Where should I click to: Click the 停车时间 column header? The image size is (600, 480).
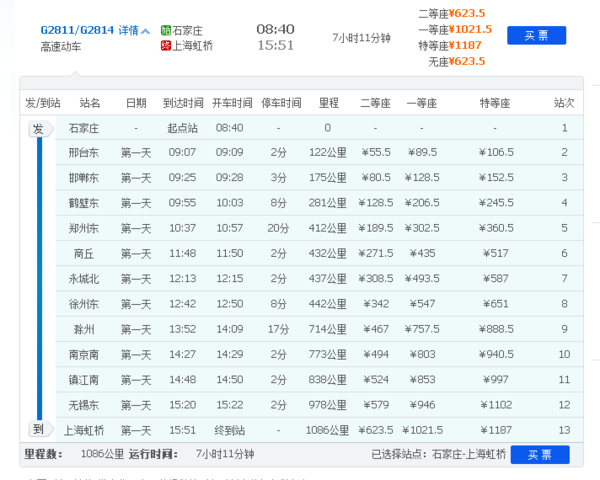tap(281, 103)
